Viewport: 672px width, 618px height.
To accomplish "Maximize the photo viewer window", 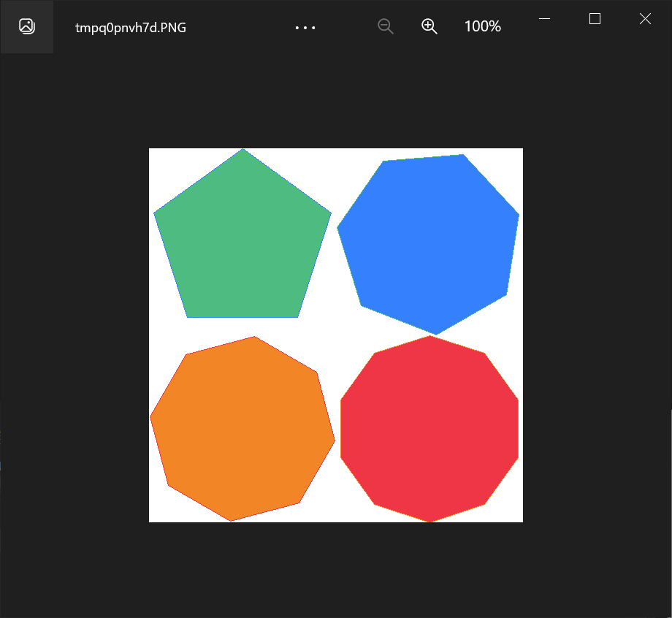I will pos(595,18).
